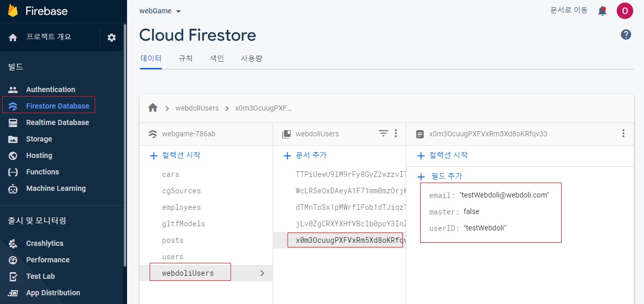This screenshot has height=304, width=644.
Task: Click the userID field value "testWebdoli"
Action: click(x=485, y=228)
